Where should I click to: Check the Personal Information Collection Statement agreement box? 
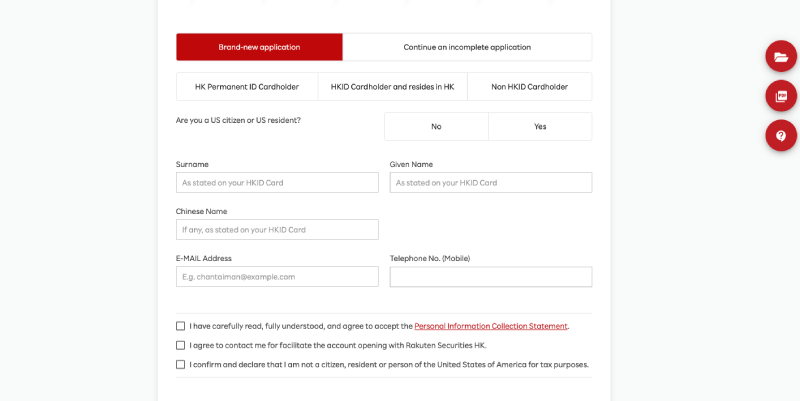181,326
